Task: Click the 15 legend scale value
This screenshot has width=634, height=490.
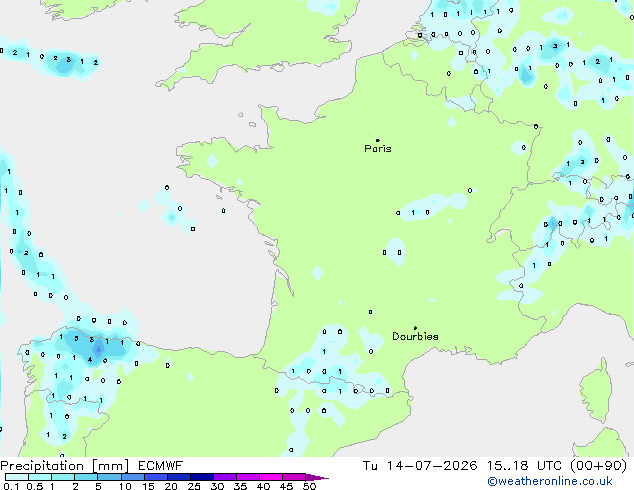Action: point(148,486)
